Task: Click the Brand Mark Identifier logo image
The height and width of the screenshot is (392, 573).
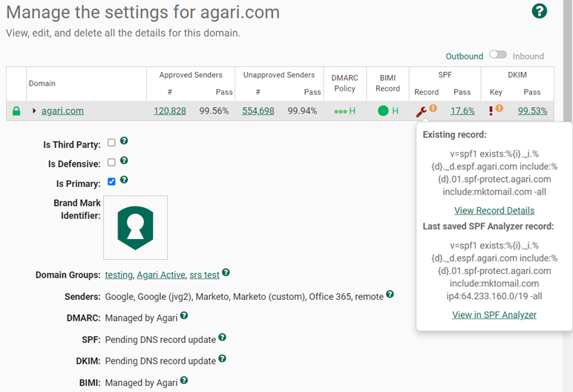Action: click(x=135, y=227)
